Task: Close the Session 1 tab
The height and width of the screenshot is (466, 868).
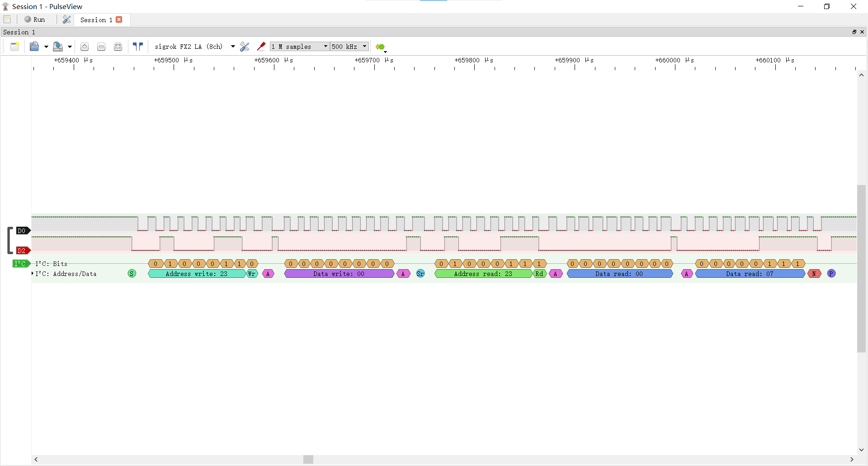Action: tap(119, 19)
